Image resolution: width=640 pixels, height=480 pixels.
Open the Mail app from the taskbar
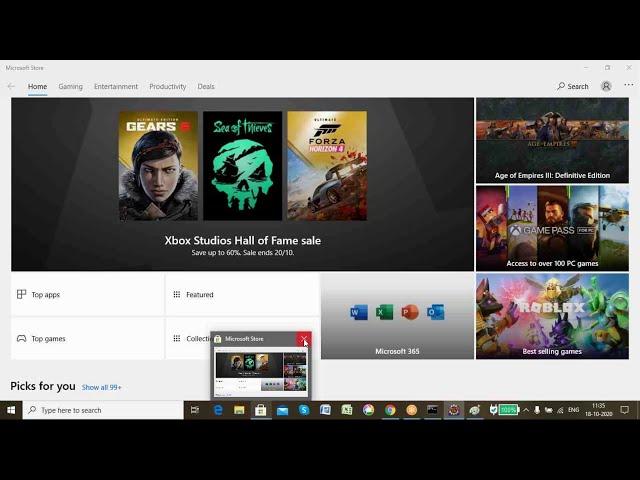(x=282, y=410)
